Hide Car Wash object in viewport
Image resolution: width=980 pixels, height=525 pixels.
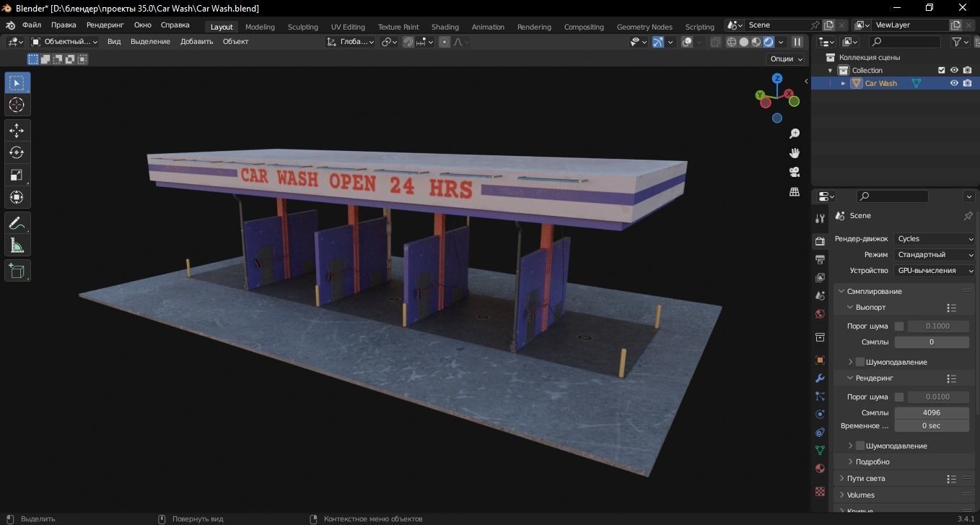954,83
